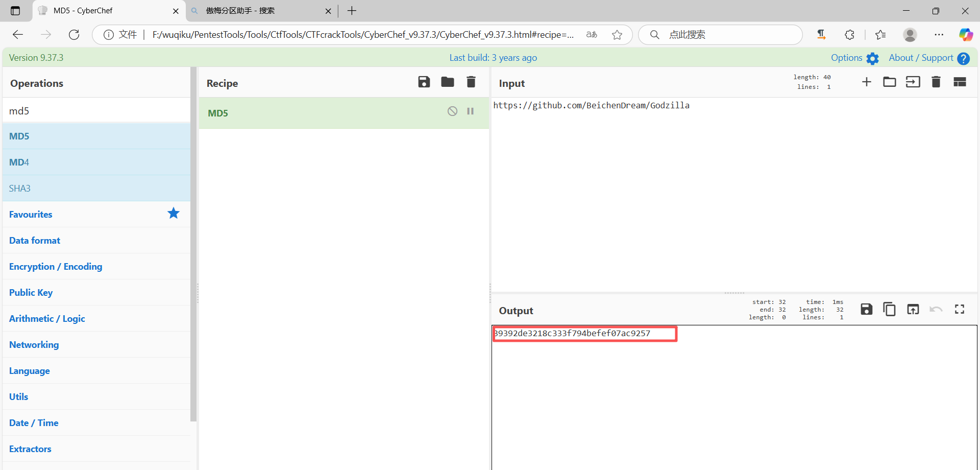980x470 pixels.
Task: Go back to previous page
Action: [x=18, y=35]
